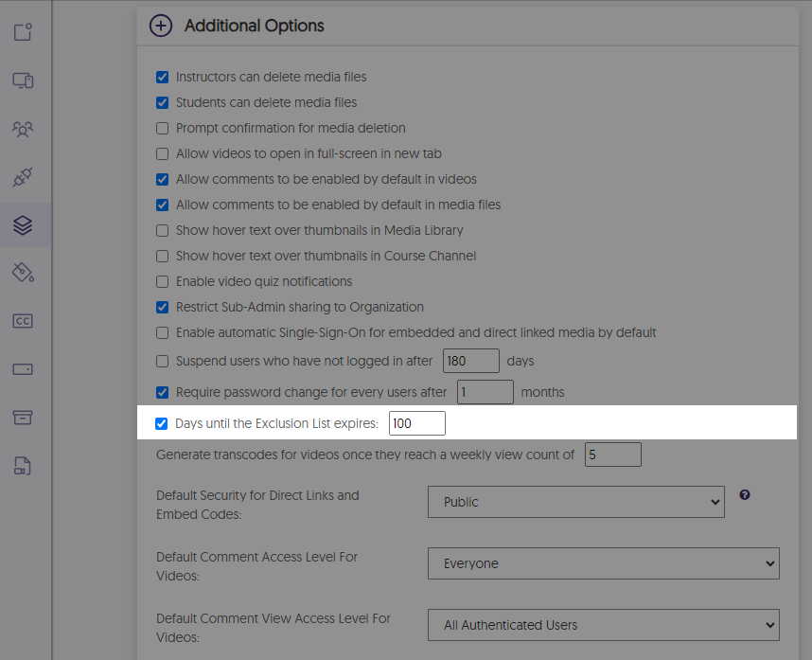Open Default Security for Direct Links dropdown
The width and height of the screenshot is (812, 660).
point(575,502)
